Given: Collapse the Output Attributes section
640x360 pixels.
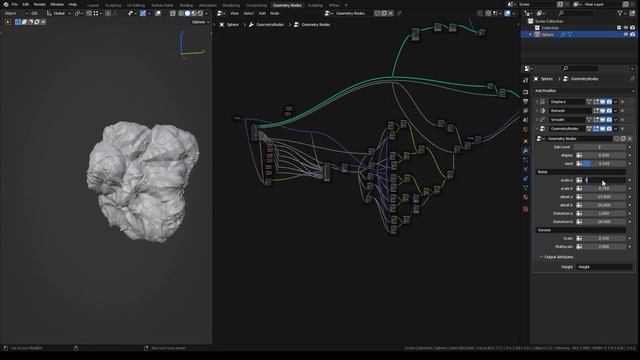Looking at the screenshot, I should tap(541, 257).
